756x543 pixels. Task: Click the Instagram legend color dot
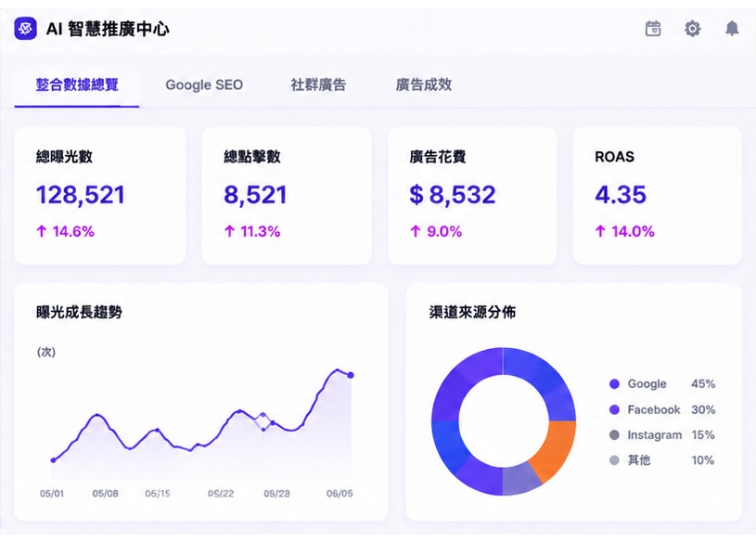click(x=614, y=435)
